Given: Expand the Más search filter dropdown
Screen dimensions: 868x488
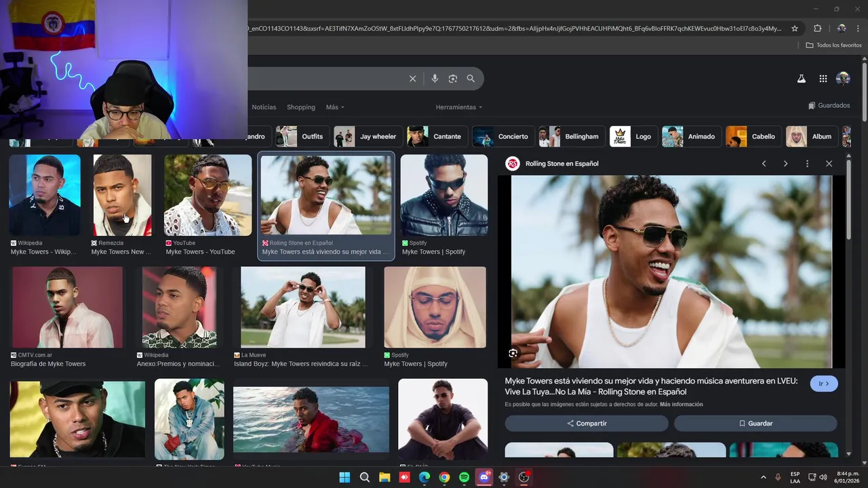Looking at the screenshot, I should (x=335, y=107).
